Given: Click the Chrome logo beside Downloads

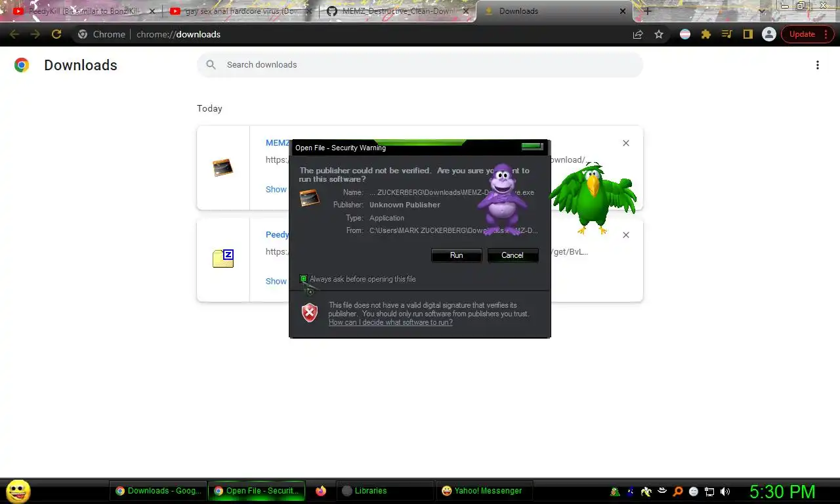Looking at the screenshot, I should (x=22, y=65).
